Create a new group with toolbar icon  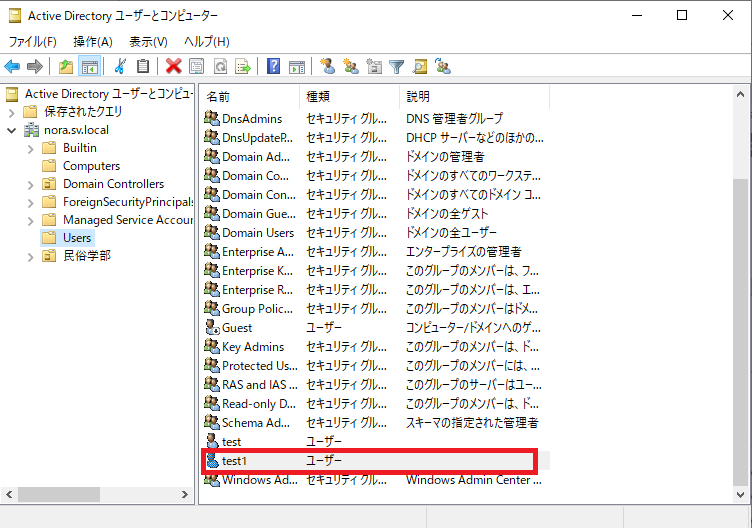[x=351, y=66]
